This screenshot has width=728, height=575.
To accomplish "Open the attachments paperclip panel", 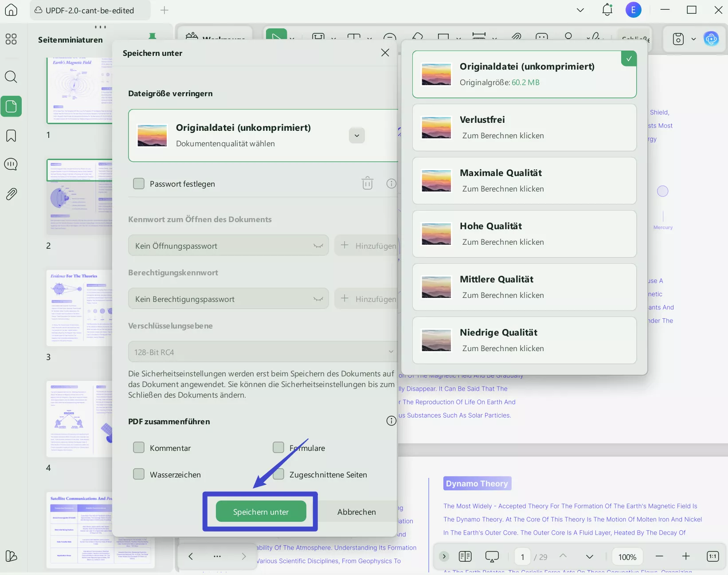I will pyautogui.click(x=11, y=194).
